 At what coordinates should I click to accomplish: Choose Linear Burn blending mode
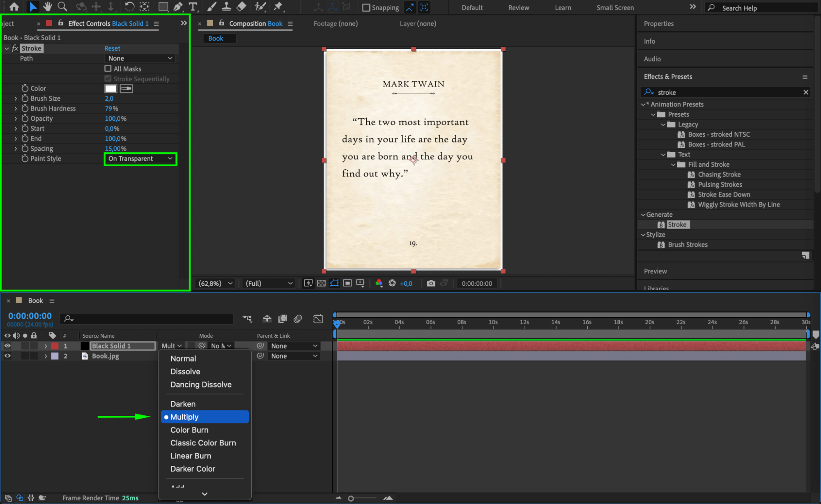pyautogui.click(x=191, y=456)
